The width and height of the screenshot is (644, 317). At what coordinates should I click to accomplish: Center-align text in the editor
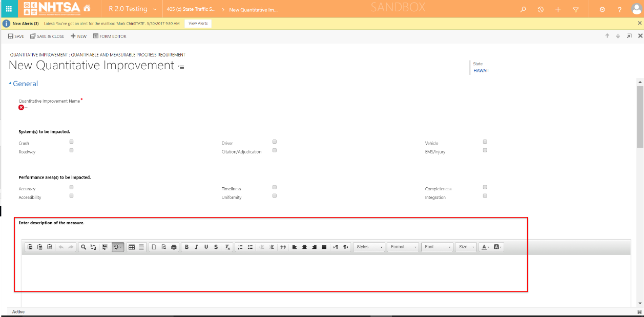pyautogui.click(x=304, y=247)
